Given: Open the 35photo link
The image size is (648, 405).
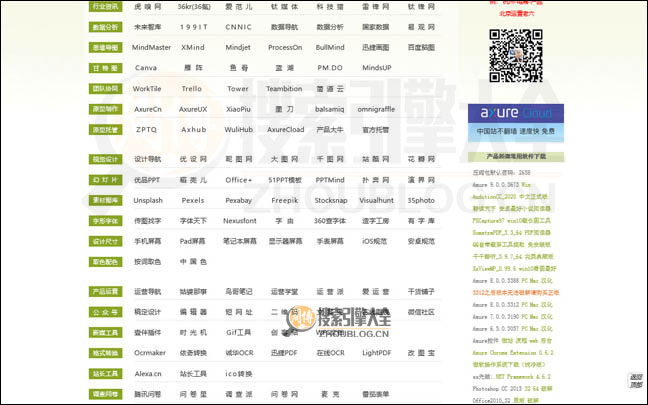Looking at the screenshot, I should click(x=421, y=200).
